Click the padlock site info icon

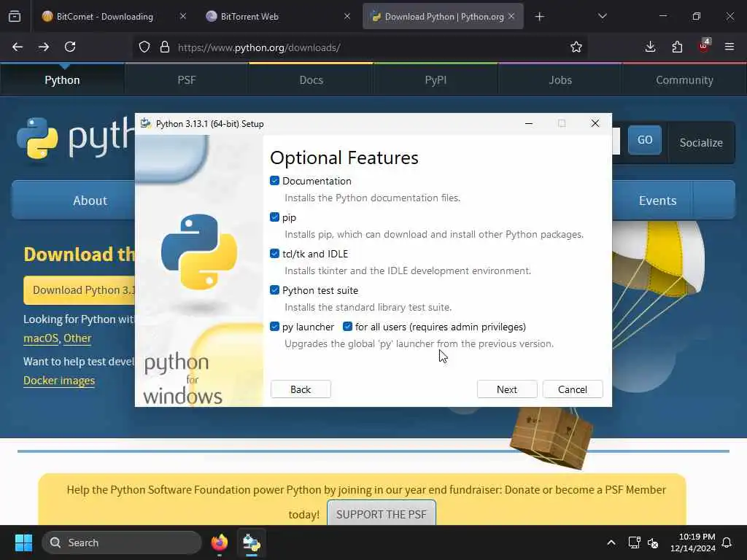pyautogui.click(x=165, y=47)
